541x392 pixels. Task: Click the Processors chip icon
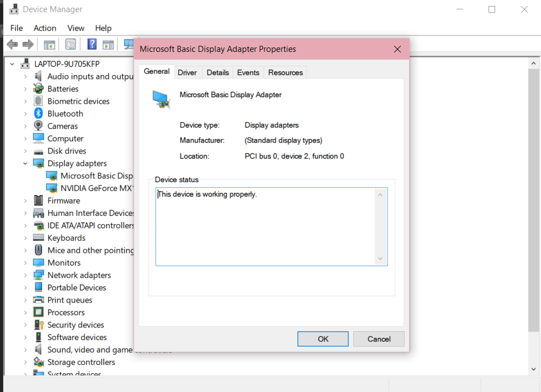38,312
